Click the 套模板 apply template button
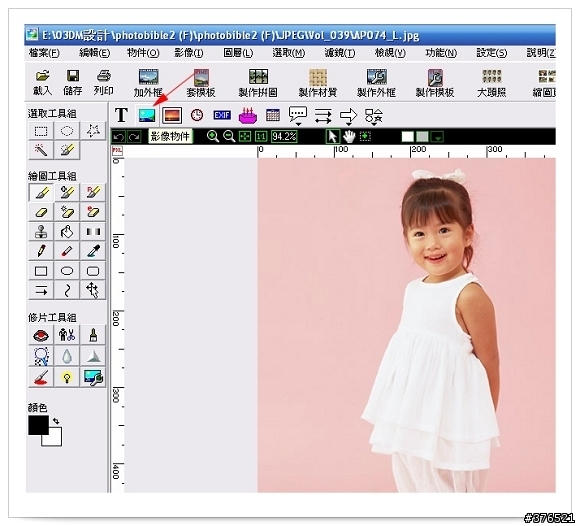This screenshot has width=580, height=526. [x=201, y=83]
